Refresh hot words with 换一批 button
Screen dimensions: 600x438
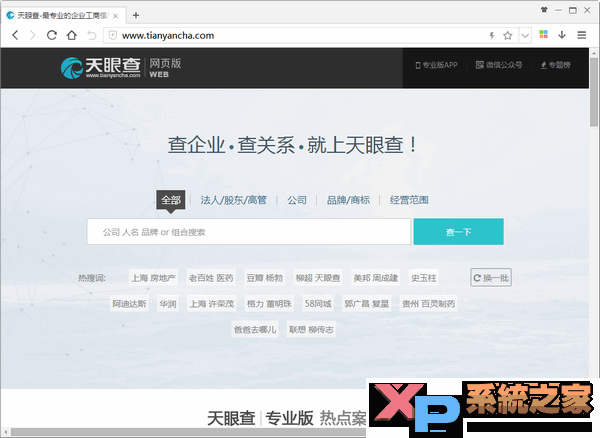491,278
